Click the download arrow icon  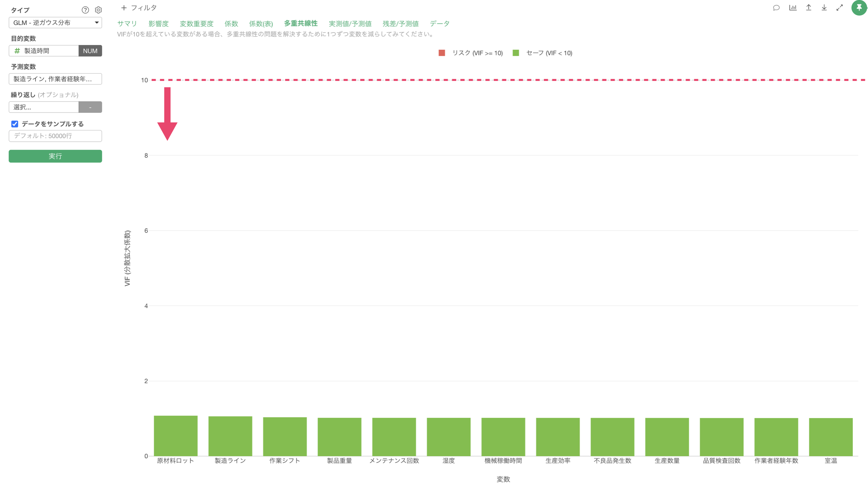pos(824,8)
